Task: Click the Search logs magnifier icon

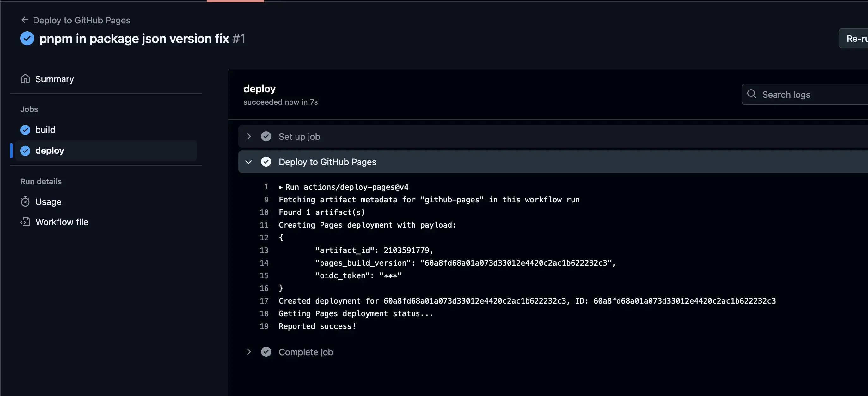Action: 751,94
